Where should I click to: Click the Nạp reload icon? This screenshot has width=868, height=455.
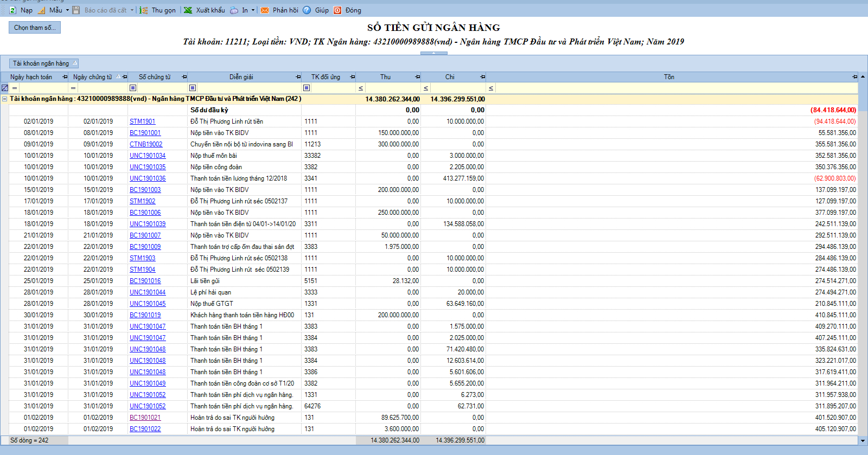[x=12, y=10]
